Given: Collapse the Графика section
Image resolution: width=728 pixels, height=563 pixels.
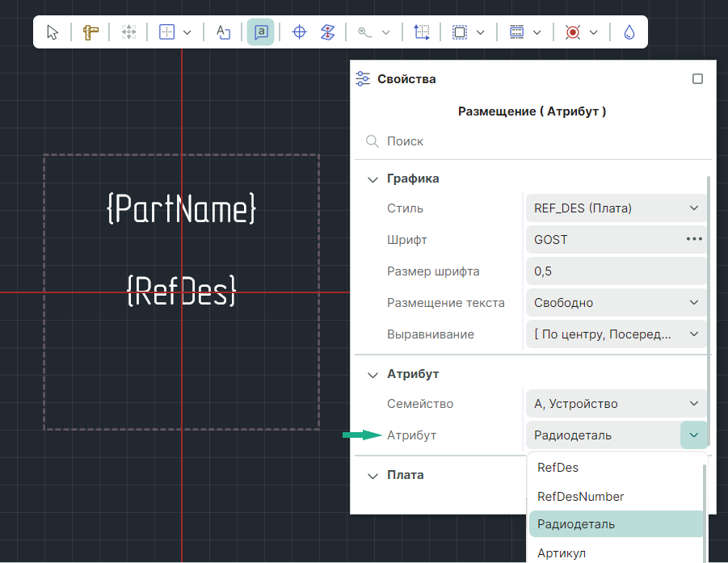Looking at the screenshot, I should tap(372, 179).
